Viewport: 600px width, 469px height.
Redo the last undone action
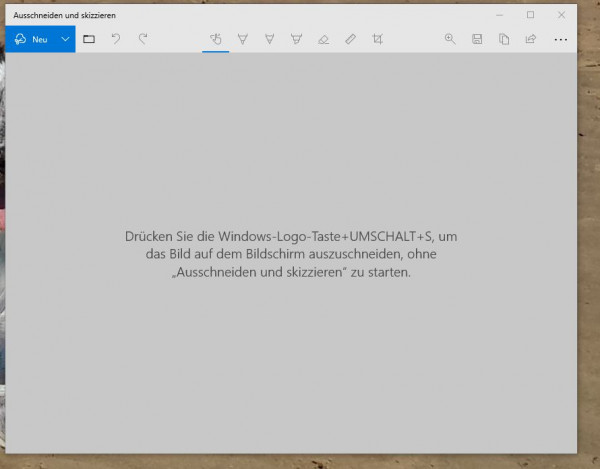pos(143,39)
